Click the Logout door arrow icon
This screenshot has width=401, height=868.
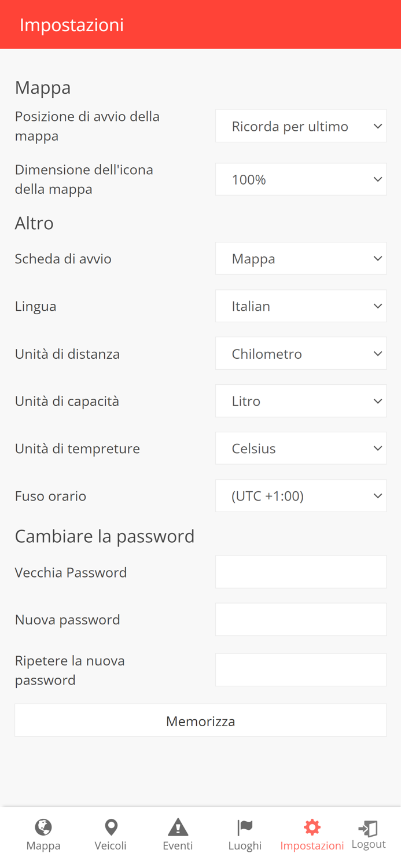368,828
